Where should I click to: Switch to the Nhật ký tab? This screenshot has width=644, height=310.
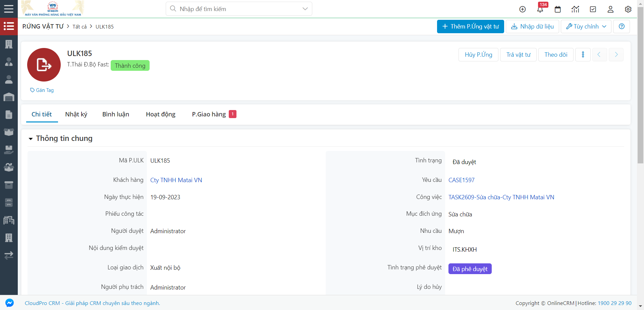pos(76,114)
